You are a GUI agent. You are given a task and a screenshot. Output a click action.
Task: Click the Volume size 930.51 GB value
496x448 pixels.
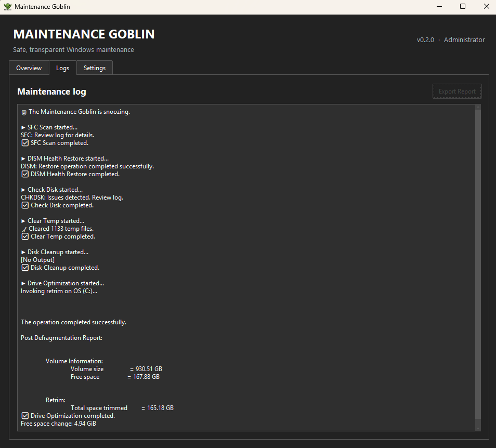pyautogui.click(x=149, y=369)
